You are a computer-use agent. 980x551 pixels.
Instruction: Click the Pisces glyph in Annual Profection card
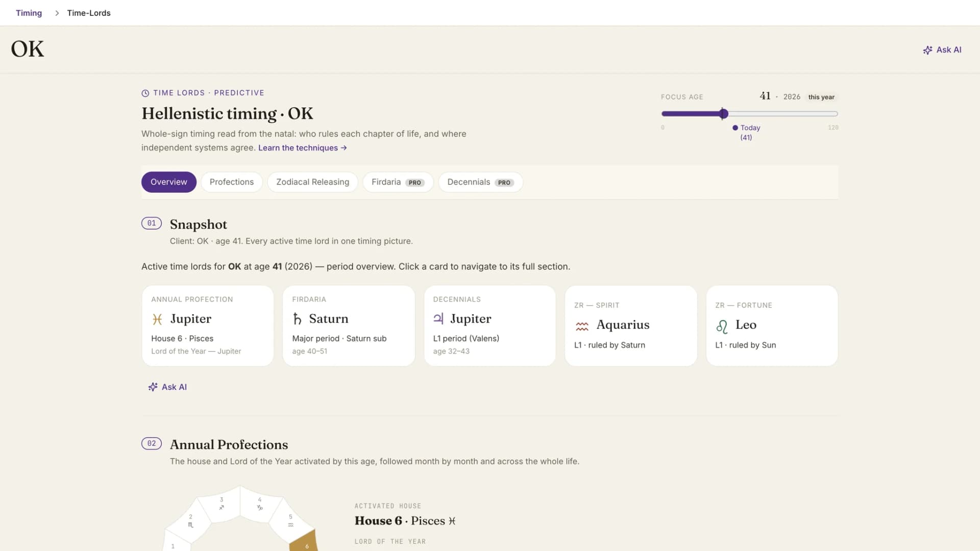coord(157,319)
